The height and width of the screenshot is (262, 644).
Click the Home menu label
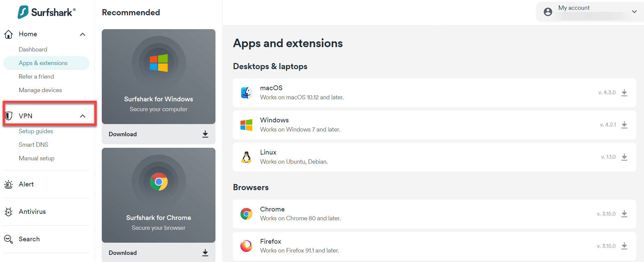28,34
